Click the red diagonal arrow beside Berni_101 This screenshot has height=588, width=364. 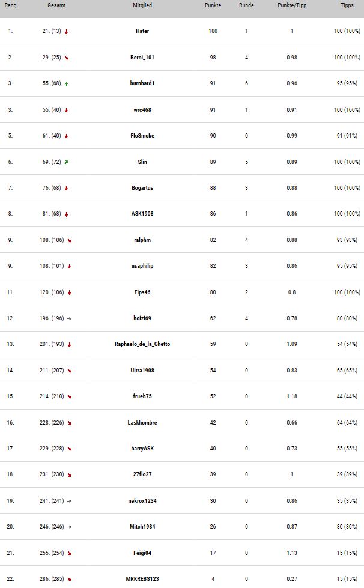[x=66, y=58]
